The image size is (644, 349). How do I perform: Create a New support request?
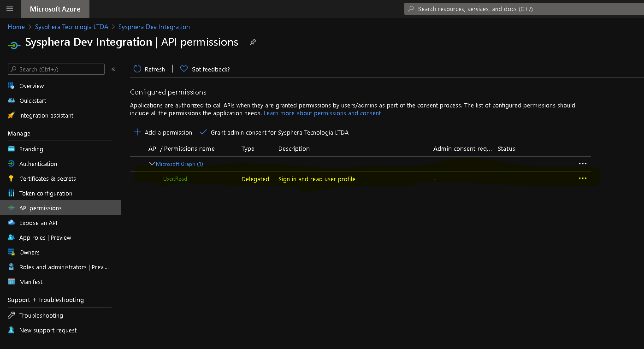[48, 330]
